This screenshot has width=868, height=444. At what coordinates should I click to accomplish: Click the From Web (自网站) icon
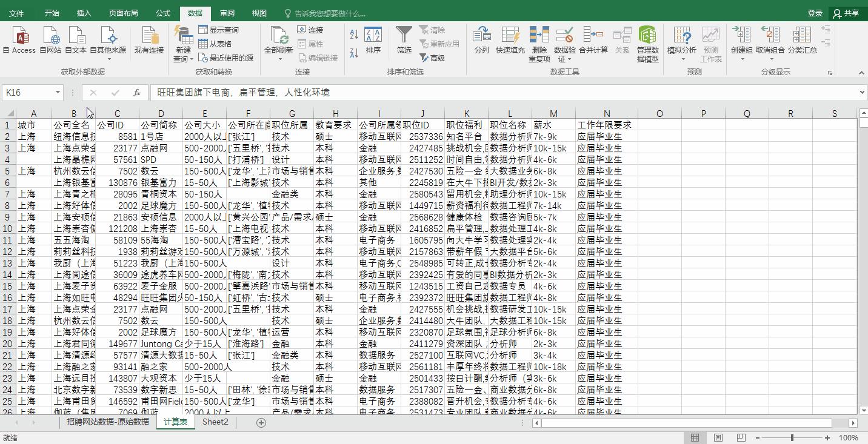pyautogui.click(x=50, y=40)
